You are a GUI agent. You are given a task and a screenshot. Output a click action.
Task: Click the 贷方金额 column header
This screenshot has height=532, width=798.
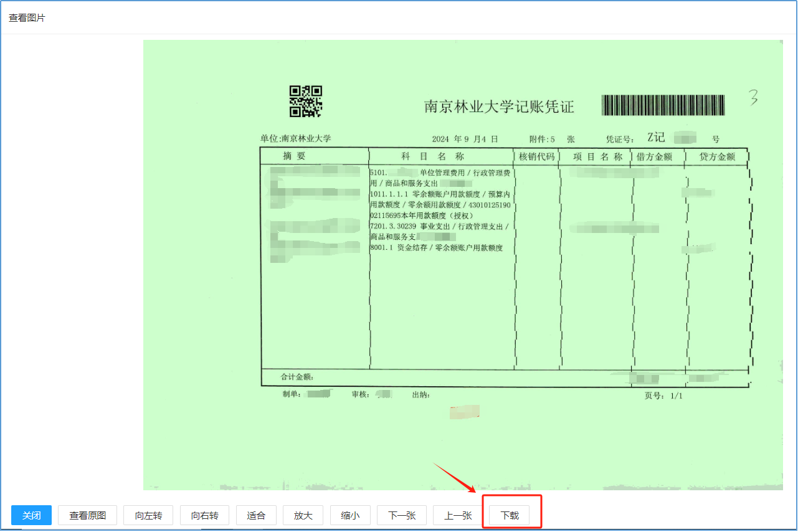click(x=717, y=157)
